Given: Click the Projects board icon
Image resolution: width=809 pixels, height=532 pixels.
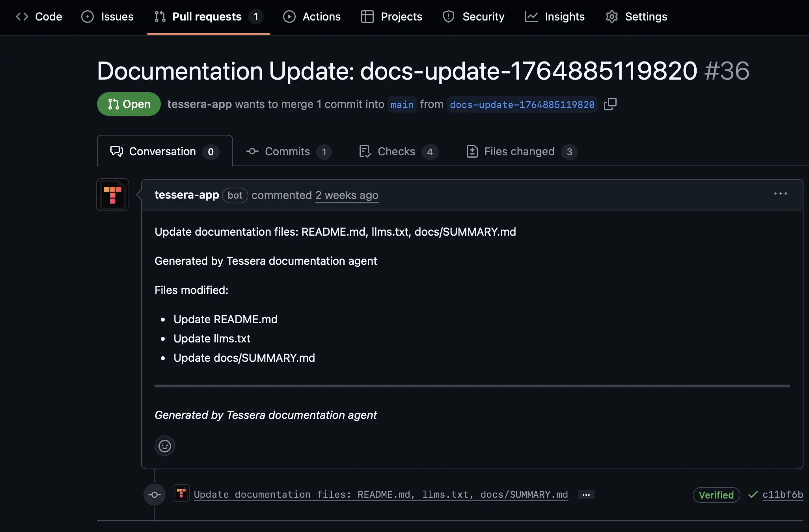Looking at the screenshot, I should click(367, 17).
